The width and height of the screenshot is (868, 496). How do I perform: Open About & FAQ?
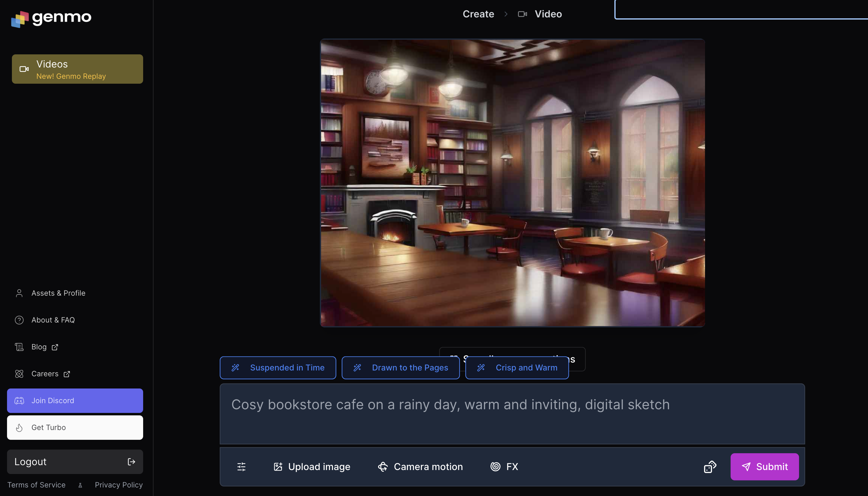click(x=53, y=319)
